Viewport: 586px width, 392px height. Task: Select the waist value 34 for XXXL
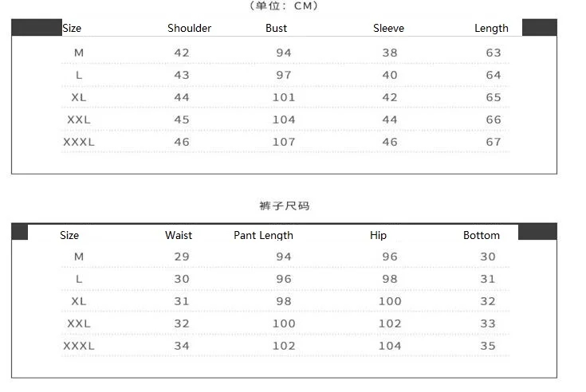coord(182,346)
